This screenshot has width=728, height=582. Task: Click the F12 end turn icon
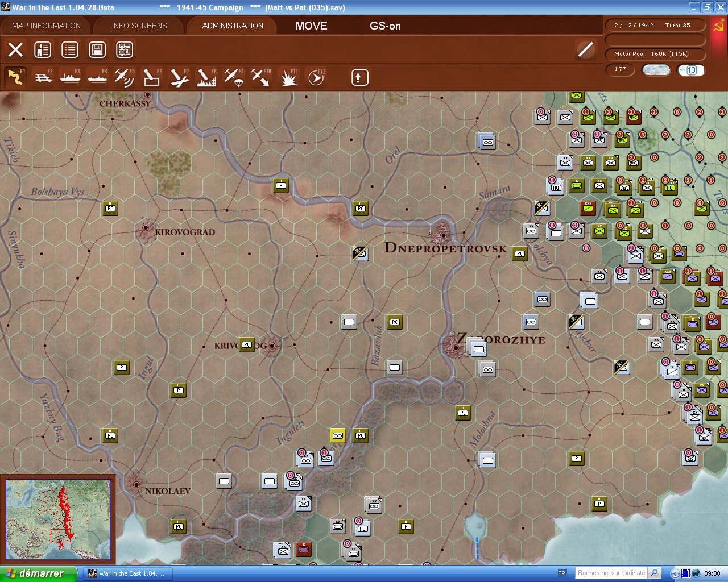click(316, 77)
